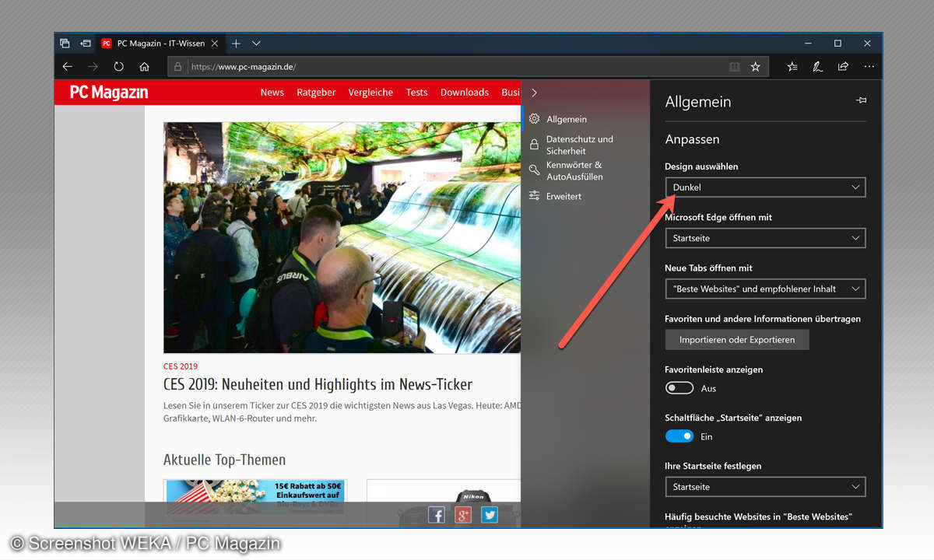Image resolution: width=934 pixels, height=560 pixels.
Task: Open the Ratgeber menu item
Action: [316, 93]
